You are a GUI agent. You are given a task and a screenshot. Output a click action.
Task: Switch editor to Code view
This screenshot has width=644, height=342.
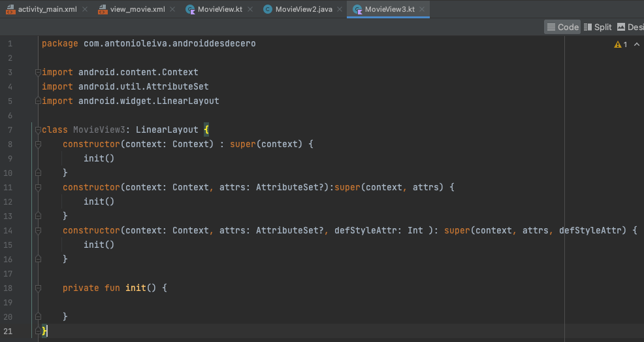pyautogui.click(x=562, y=27)
